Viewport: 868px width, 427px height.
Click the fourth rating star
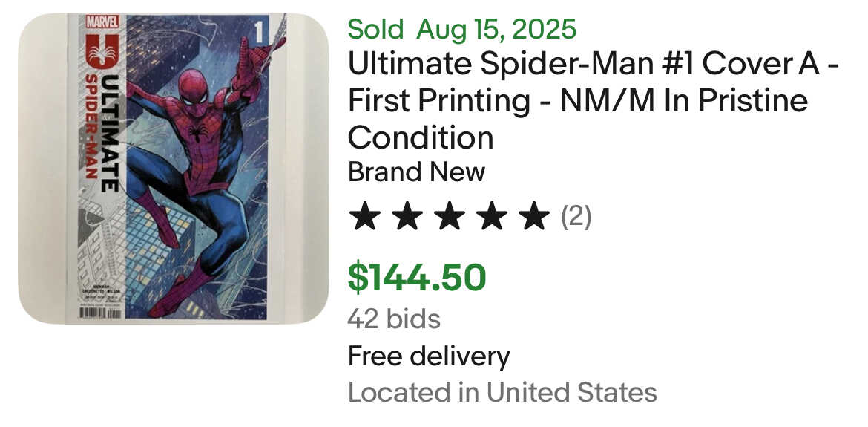click(492, 217)
